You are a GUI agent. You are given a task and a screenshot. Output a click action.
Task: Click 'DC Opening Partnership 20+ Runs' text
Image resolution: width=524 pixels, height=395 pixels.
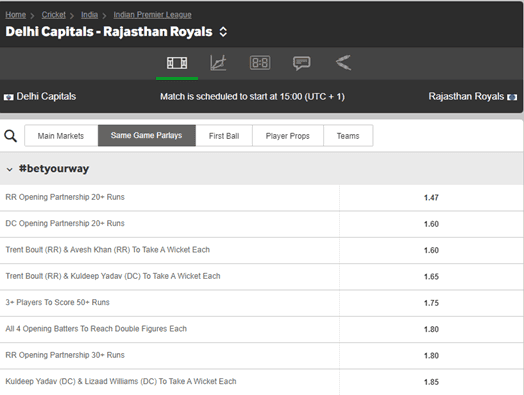coord(65,223)
